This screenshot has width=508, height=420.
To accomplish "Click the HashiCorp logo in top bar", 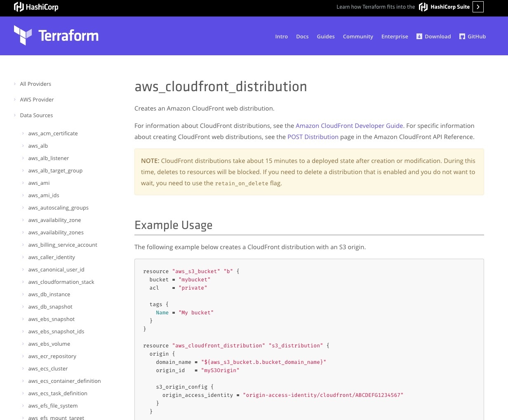I will pyautogui.click(x=36, y=7).
